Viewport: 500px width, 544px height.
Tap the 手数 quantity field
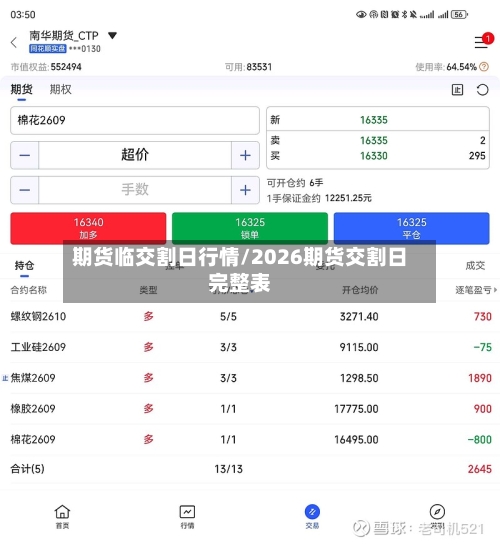[x=135, y=190]
